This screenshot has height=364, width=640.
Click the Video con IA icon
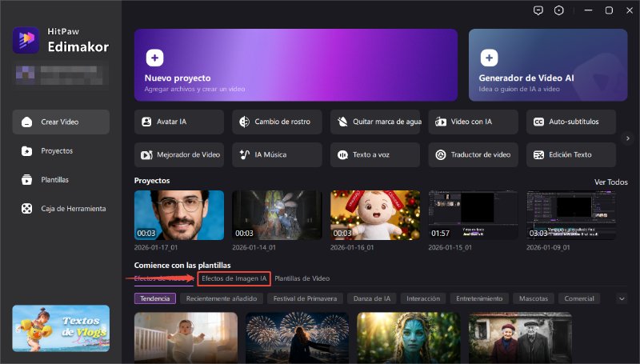pyautogui.click(x=441, y=122)
